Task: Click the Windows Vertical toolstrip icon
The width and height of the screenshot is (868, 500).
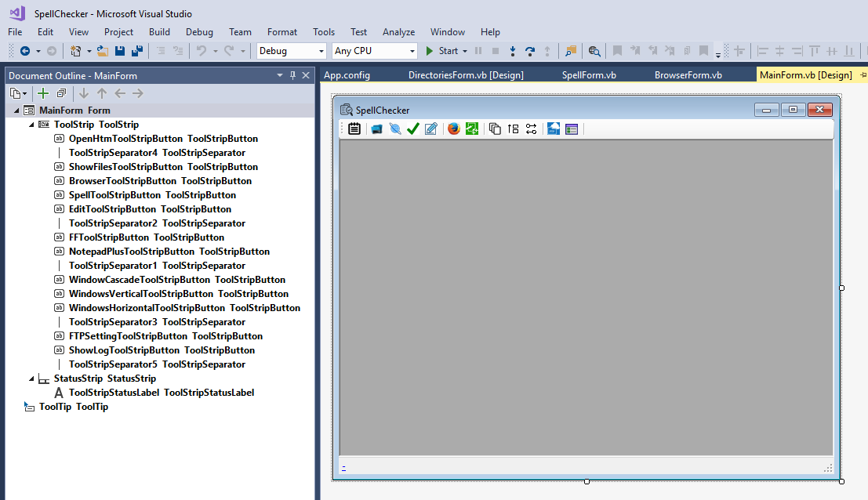Action: click(513, 129)
